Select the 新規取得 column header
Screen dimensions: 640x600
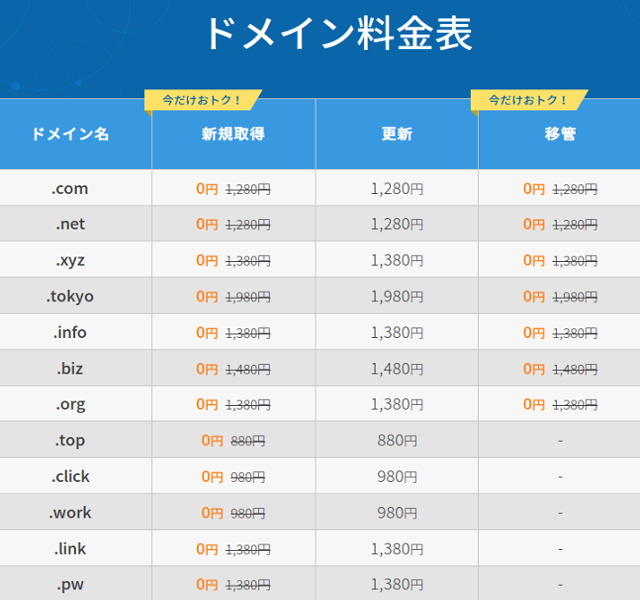pos(233,134)
